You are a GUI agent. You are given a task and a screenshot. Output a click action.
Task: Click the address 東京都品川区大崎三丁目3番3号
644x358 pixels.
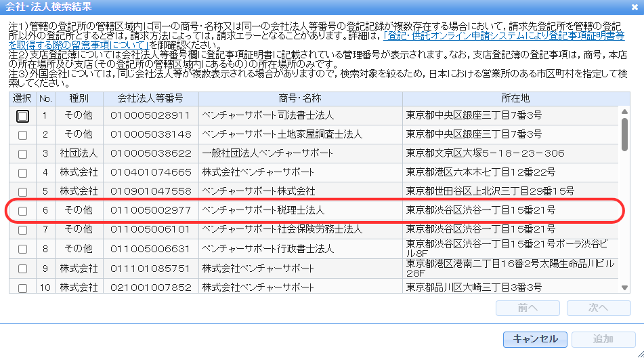click(x=474, y=287)
